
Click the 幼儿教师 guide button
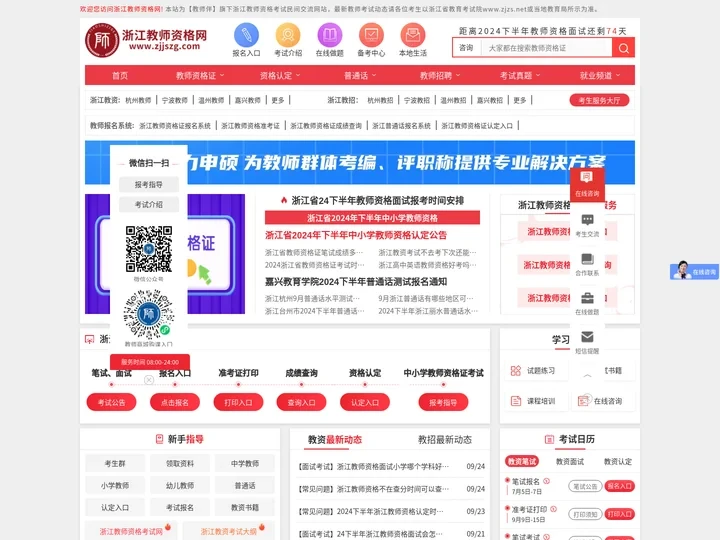[180, 485]
